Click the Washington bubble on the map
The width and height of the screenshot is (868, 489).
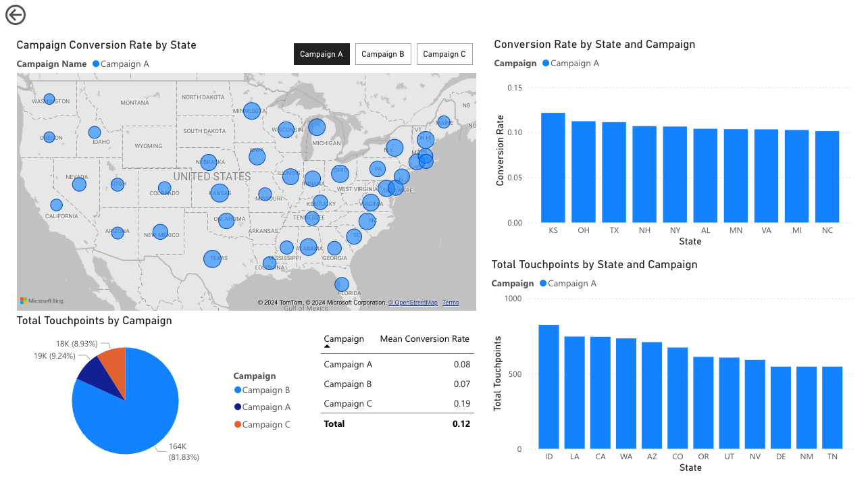tap(49, 99)
